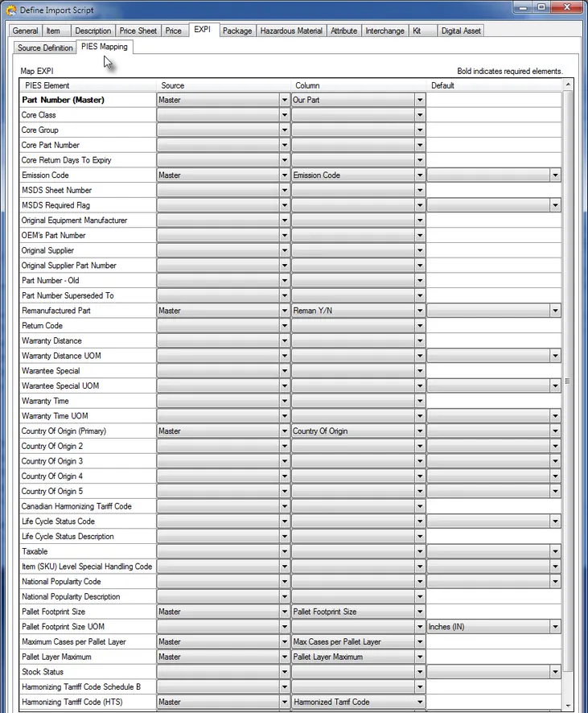Open the Price Sheet tab
588x713 pixels.
(138, 31)
